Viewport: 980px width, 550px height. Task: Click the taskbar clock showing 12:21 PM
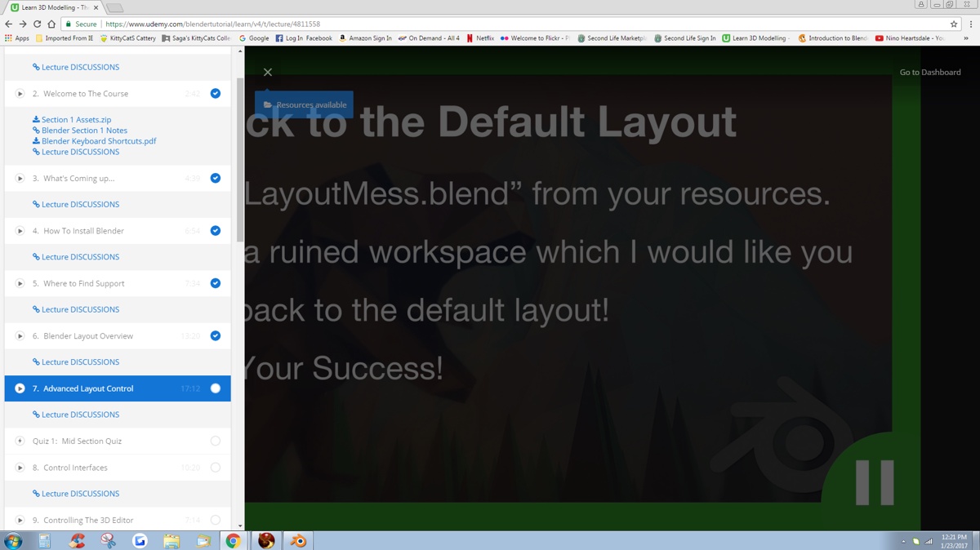tap(954, 540)
